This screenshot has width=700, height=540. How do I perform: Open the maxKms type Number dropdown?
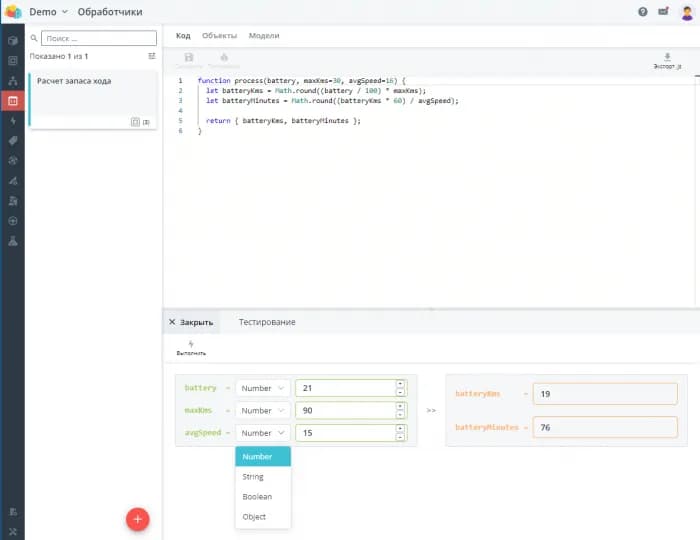coord(263,410)
